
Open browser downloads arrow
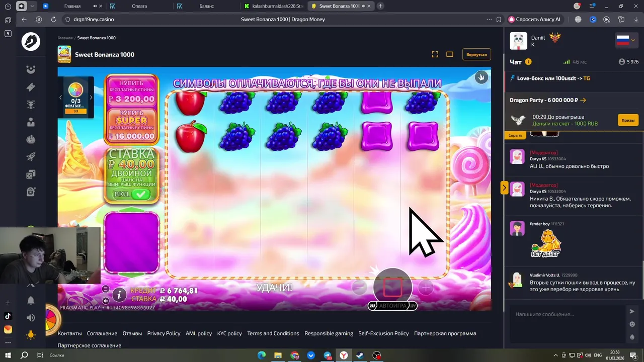pyautogui.click(x=636, y=19)
